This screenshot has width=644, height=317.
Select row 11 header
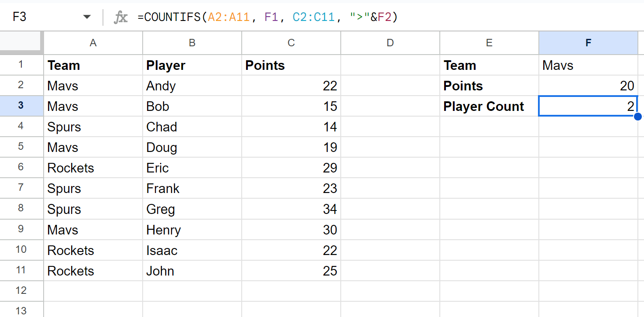coord(21,271)
